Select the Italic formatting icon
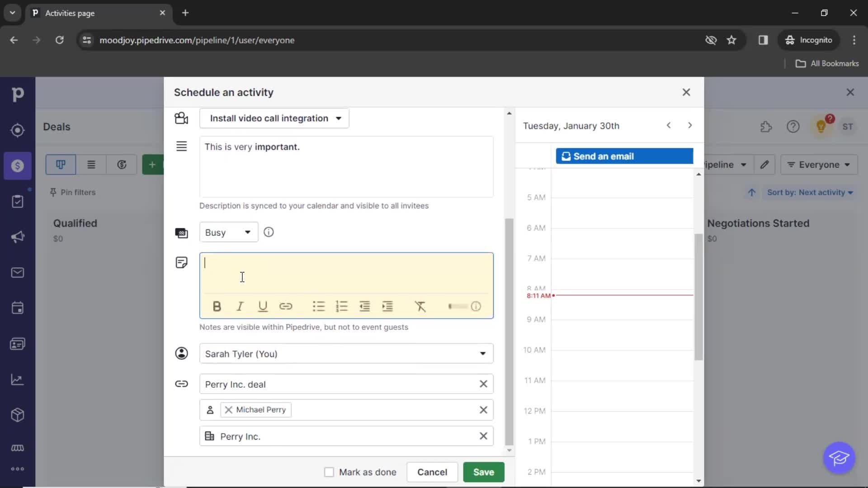 [x=240, y=306]
